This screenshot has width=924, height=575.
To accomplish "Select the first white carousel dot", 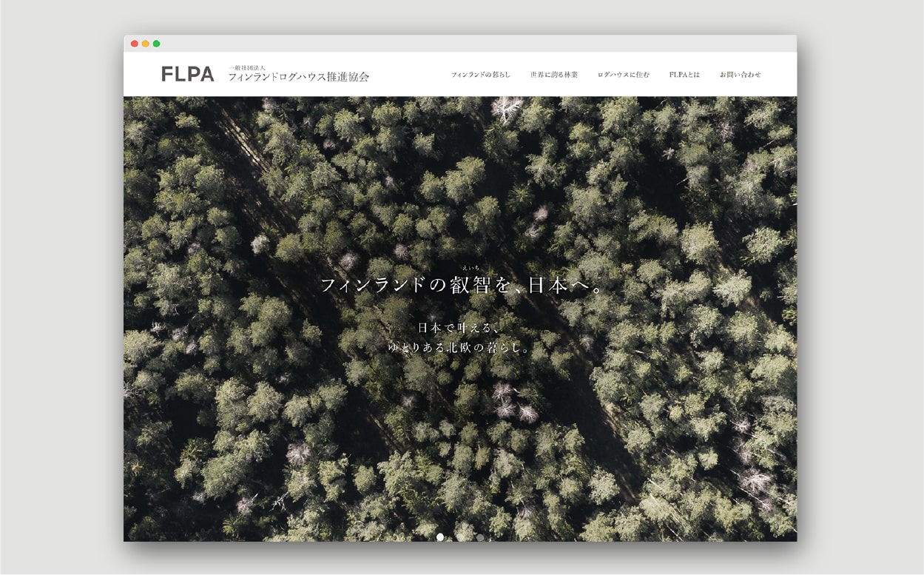I will [440, 537].
